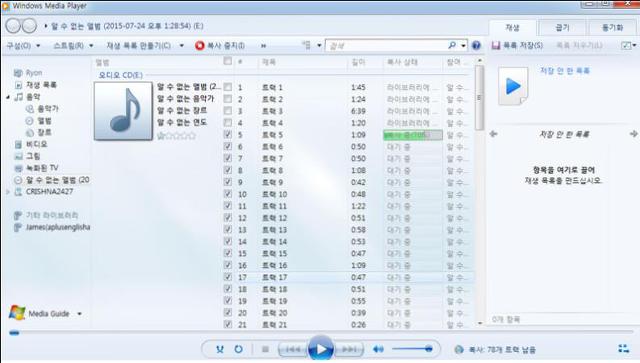This screenshot has height=363, width=640.
Task: Skip to the Next track button
Action: pos(349,349)
